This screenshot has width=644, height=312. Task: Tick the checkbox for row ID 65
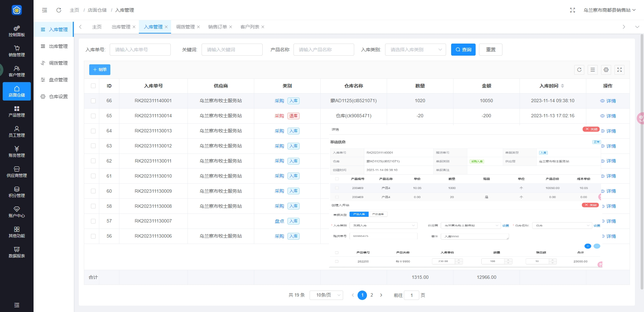tap(93, 116)
